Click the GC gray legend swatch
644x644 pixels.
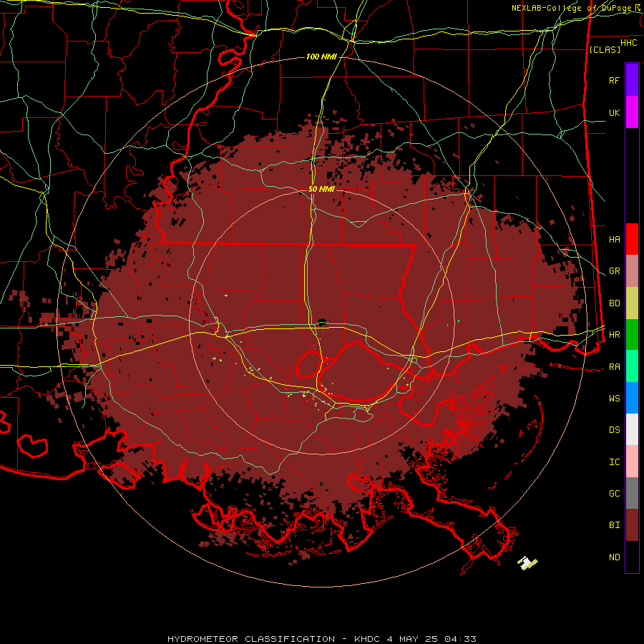coord(632,493)
